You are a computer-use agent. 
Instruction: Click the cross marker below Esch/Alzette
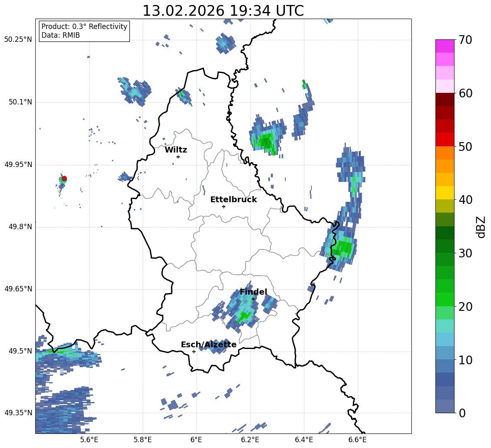[x=194, y=351]
